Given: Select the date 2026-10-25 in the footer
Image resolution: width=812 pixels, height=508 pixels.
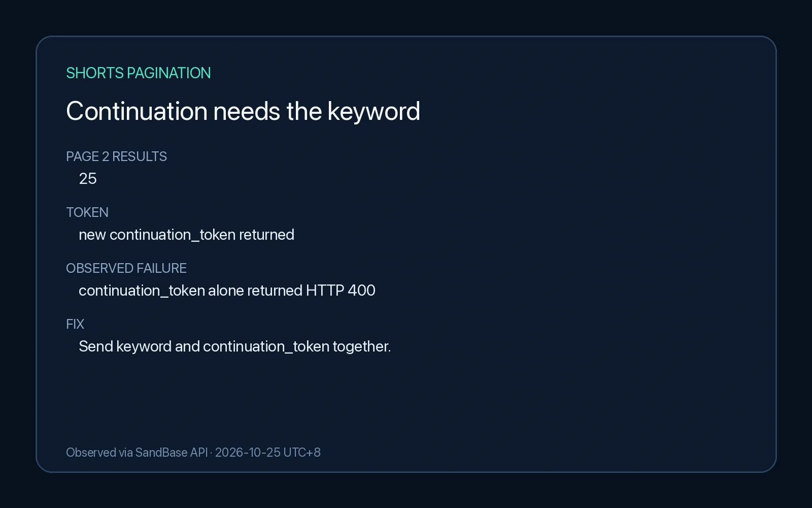Looking at the screenshot, I should [248, 453].
